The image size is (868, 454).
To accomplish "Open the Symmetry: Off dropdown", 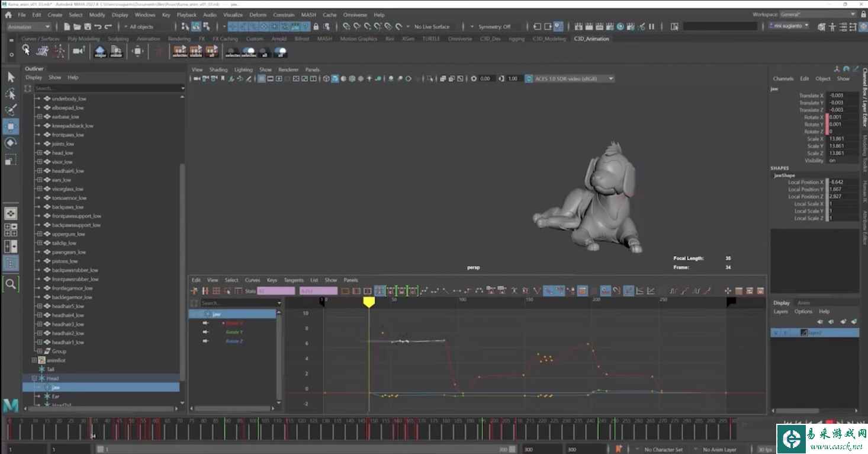I will click(x=494, y=27).
